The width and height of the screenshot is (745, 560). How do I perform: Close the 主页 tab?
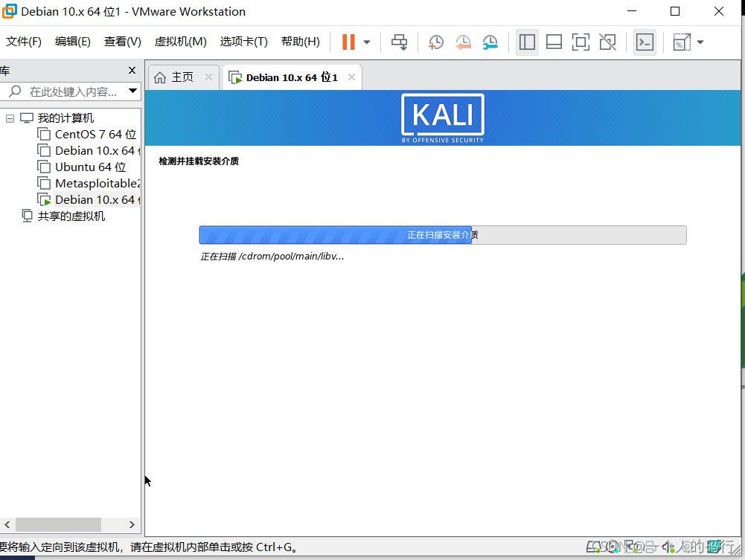[208, 77]
